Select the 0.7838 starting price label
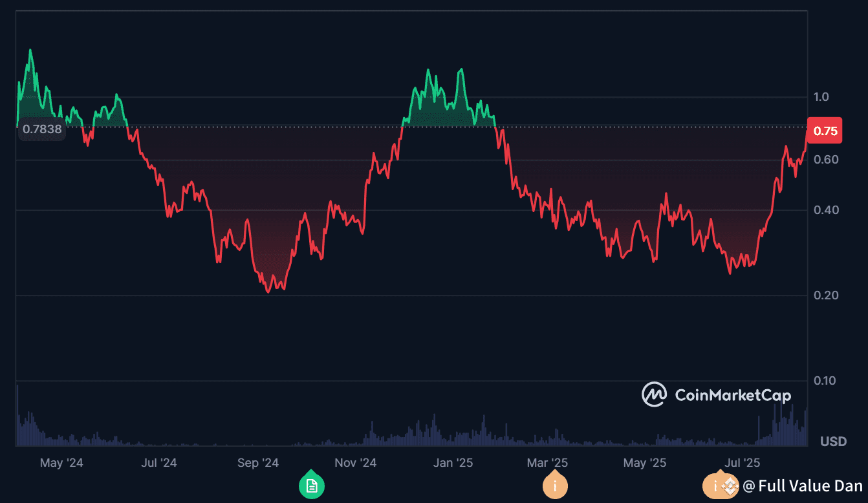The height and width of the screenshot is (503, 868). coord(42,129)
